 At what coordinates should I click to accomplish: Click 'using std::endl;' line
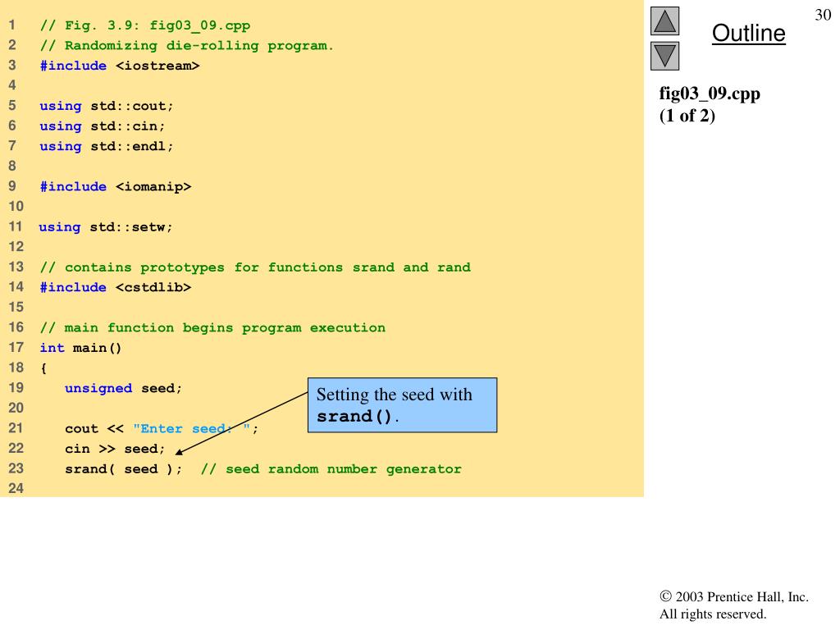(x=107, y=146)
